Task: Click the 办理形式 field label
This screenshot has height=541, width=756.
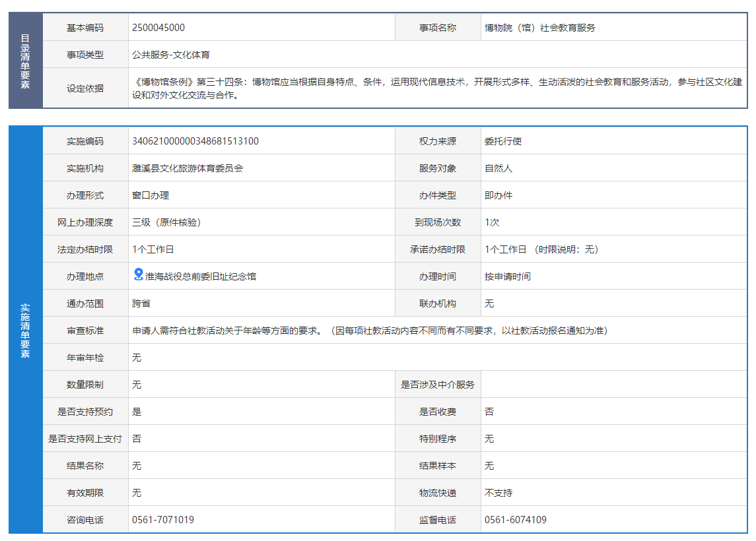Action: click(85, 195)
